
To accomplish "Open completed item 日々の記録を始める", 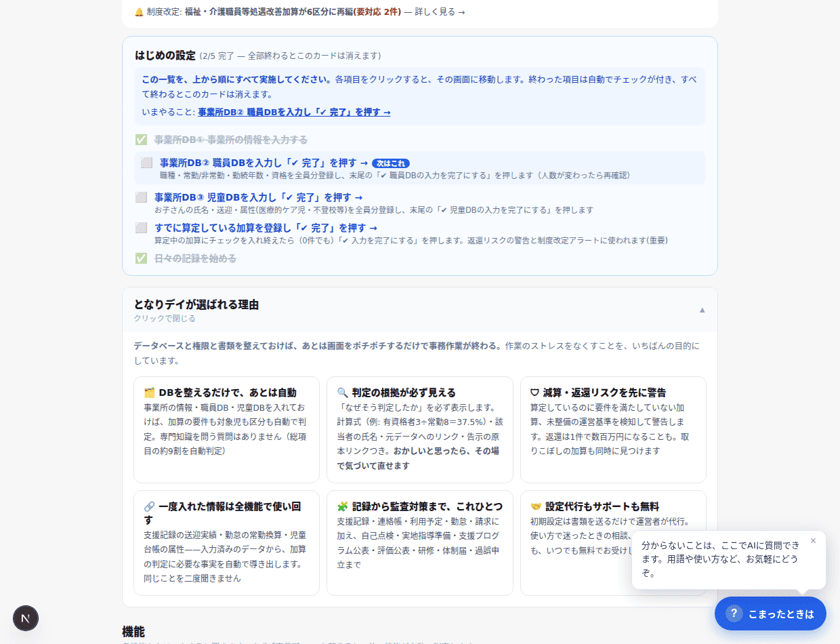I will [195, 258].
